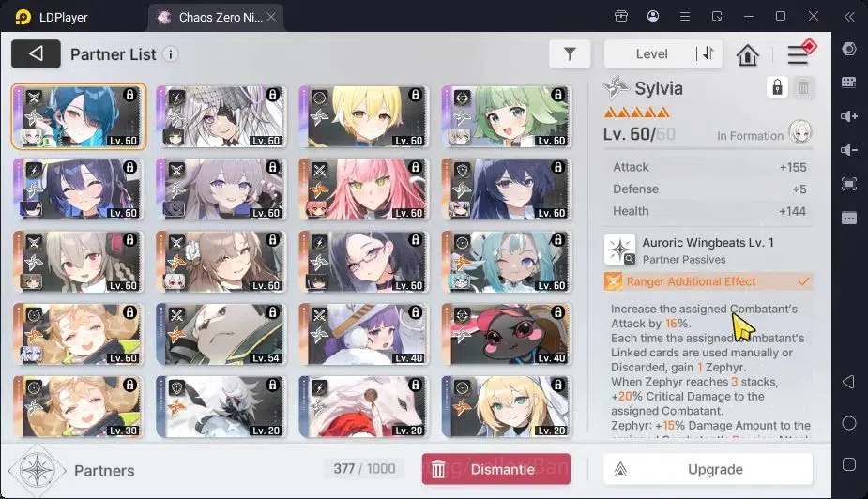
Task: Toggle lock on the green-haired partner card
Action: (558, 95)
